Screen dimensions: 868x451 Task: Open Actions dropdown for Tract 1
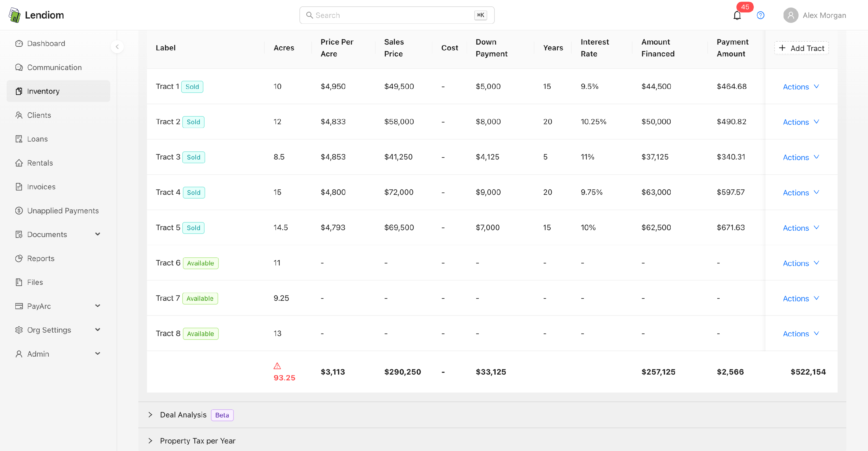[801, 87]
